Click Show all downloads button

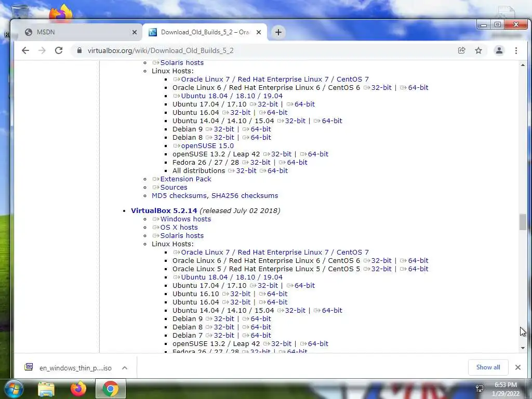click(488, 367)
